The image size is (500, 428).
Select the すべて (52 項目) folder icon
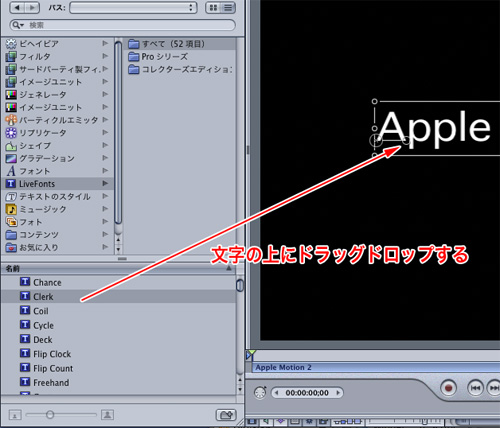click(x=134, y=44)
